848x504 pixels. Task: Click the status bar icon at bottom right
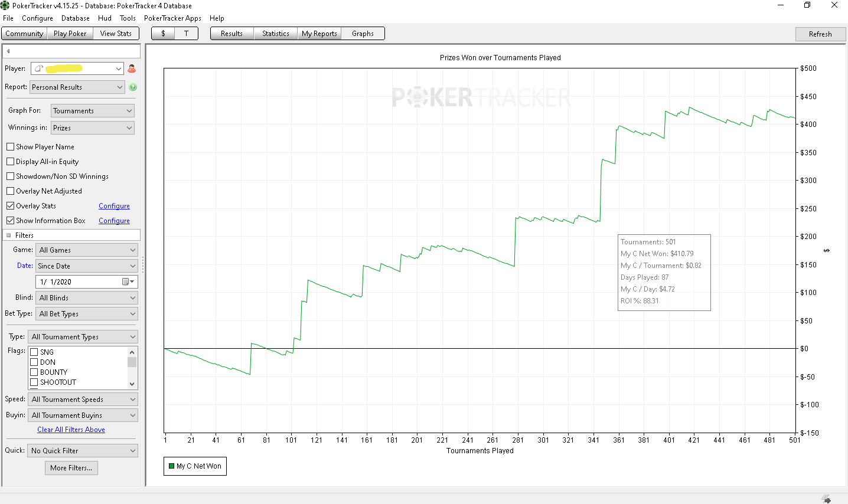tap(826, 499)
